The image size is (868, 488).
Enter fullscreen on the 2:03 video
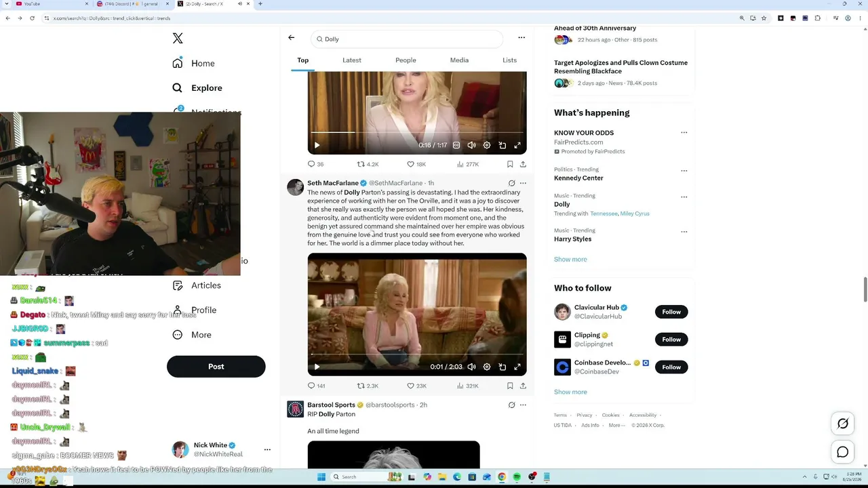(517, 367)
